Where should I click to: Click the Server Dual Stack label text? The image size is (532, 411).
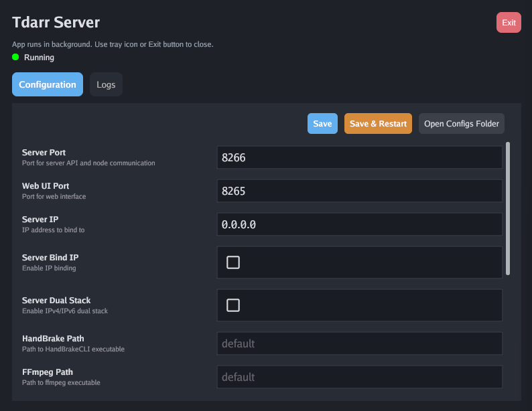pos(56,301)
